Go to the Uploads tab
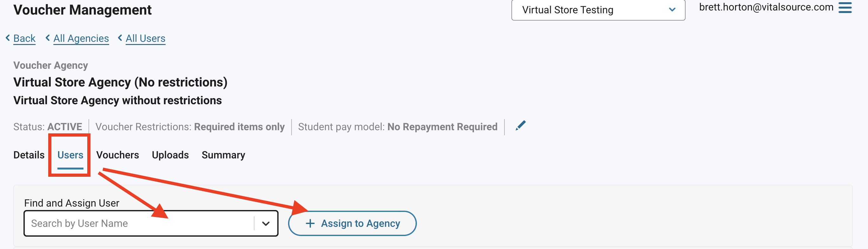This screenshot has height=249, width=868. pos(170,155)
